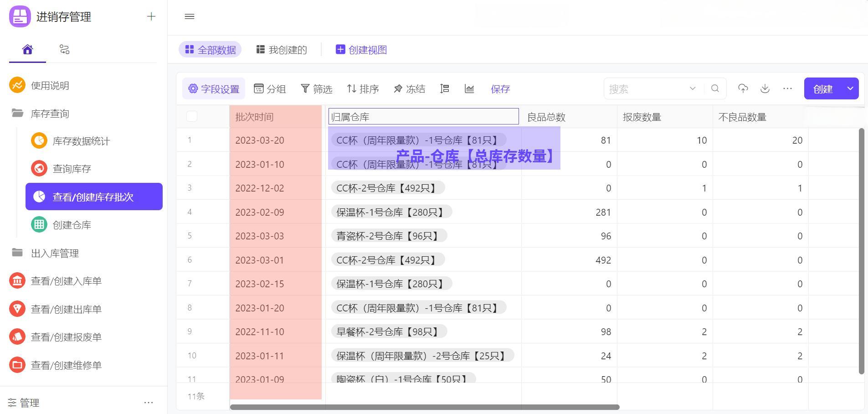Switch to 我创建的 view tab
The height and width of the screenshot is (414, 868).
click(282, 50)
